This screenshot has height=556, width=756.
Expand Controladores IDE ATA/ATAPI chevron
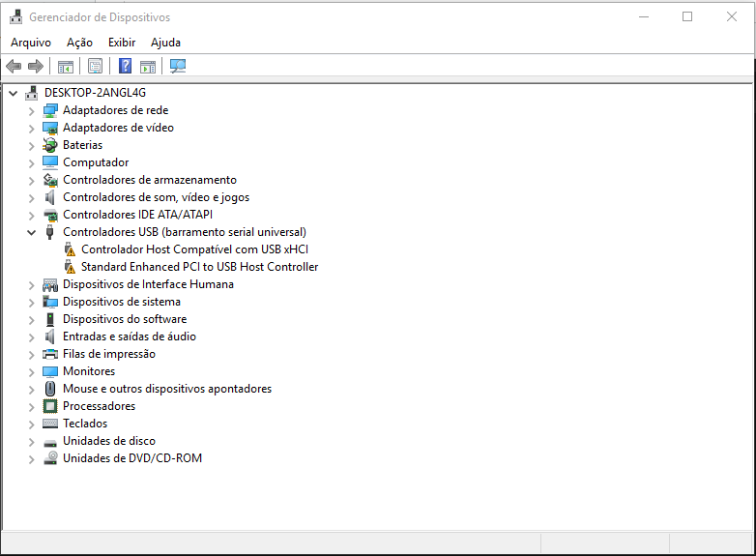[x=31, y=215]
